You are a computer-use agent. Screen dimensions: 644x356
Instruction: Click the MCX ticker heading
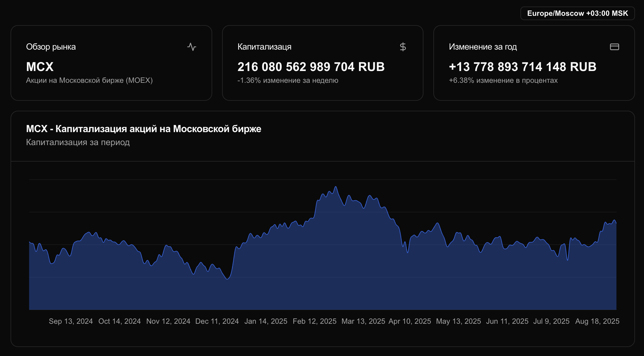point(40,67)
